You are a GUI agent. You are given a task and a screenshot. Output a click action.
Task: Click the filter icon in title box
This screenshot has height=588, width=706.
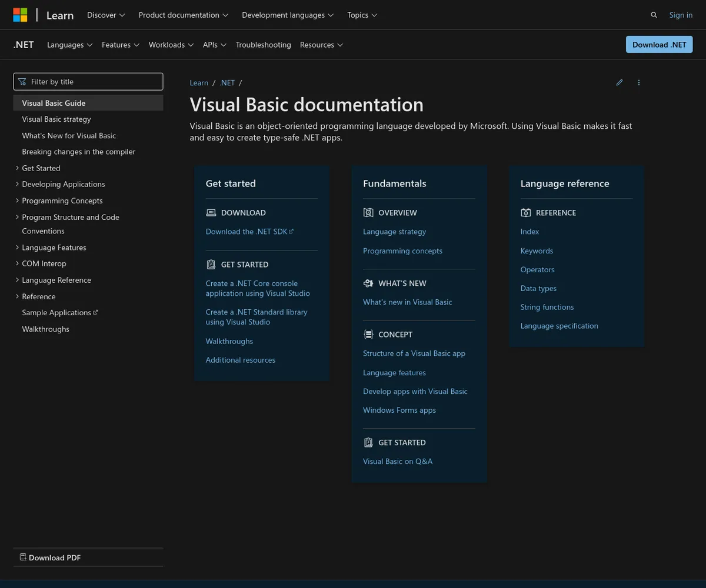[22, 82]
